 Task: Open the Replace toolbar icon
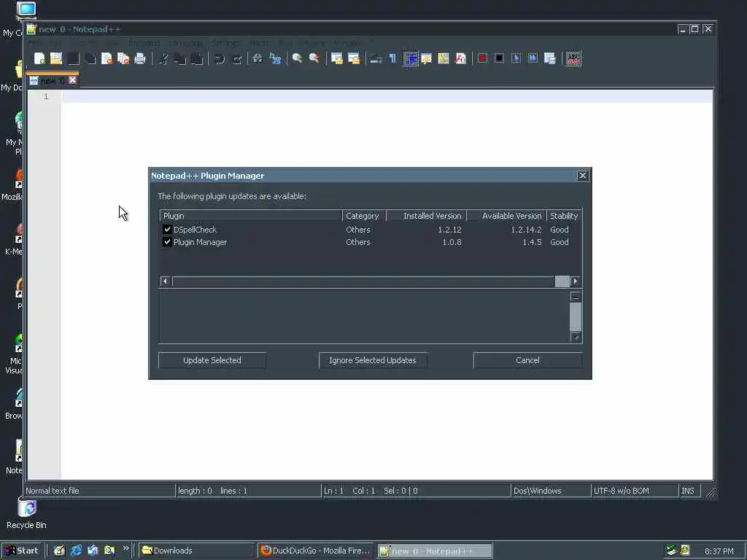(275, 58)
